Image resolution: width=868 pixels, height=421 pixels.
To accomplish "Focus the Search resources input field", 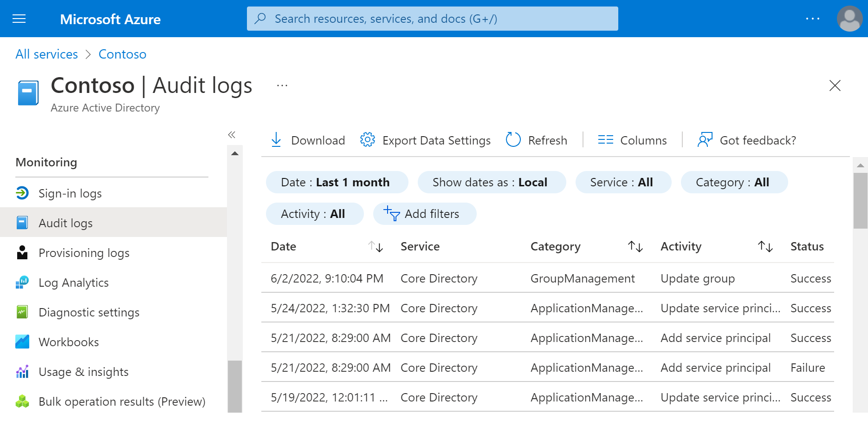I will (432, 19).
